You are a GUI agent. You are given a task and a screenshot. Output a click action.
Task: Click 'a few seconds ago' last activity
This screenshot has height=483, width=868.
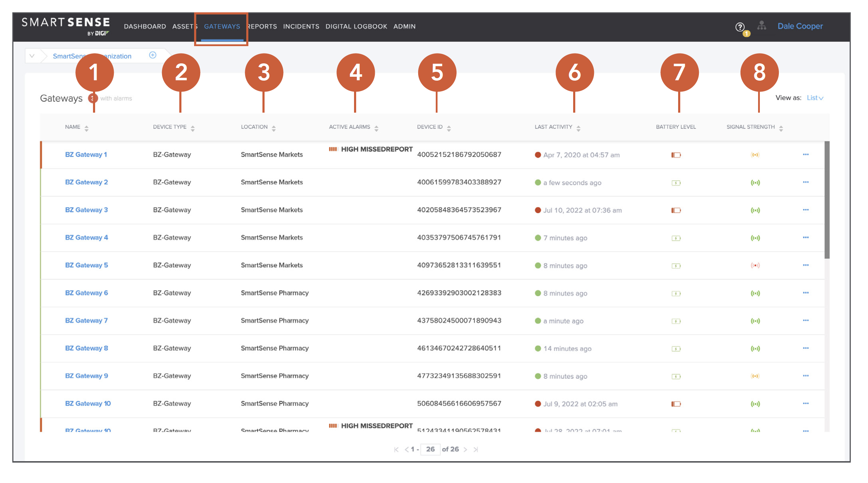[x=572, y=183]
